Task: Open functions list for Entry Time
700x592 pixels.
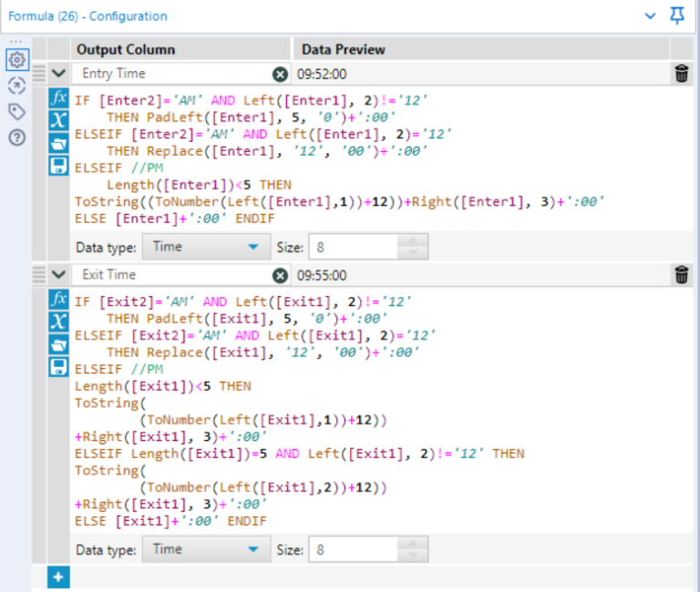Action: tap(58, 97)
